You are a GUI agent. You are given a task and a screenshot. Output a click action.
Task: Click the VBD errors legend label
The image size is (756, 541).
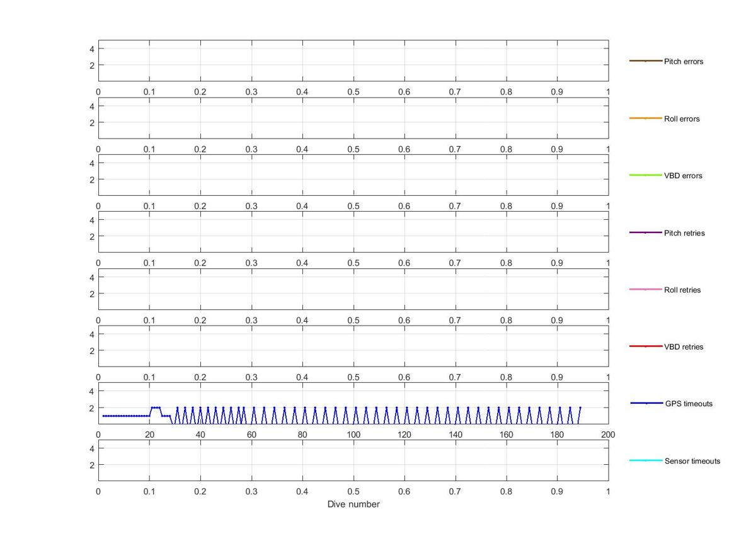[x=683, y=176]
